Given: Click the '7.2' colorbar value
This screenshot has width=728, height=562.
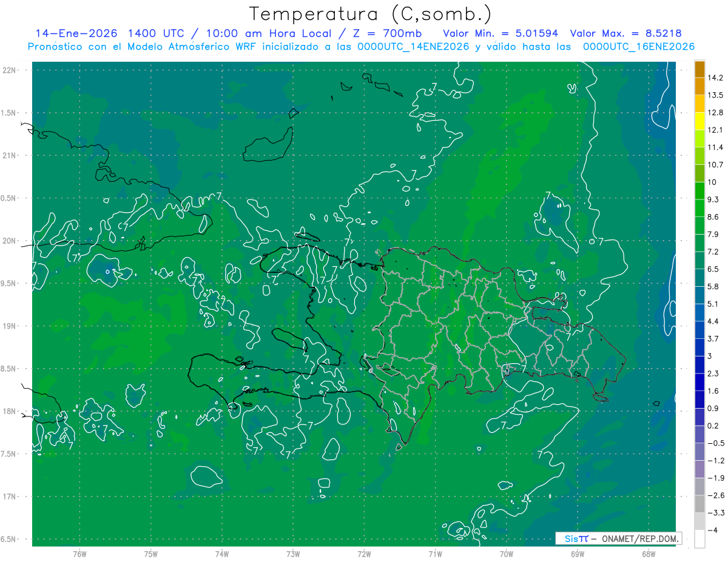Looking at the screenshot, I should point(713,252).
